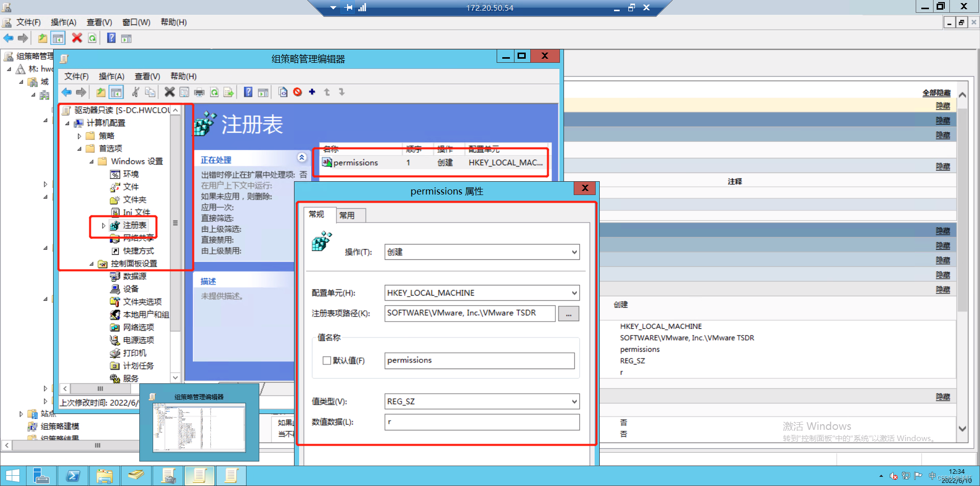Click the 名称 column header
980x486 pixels.
click(360, 149)
